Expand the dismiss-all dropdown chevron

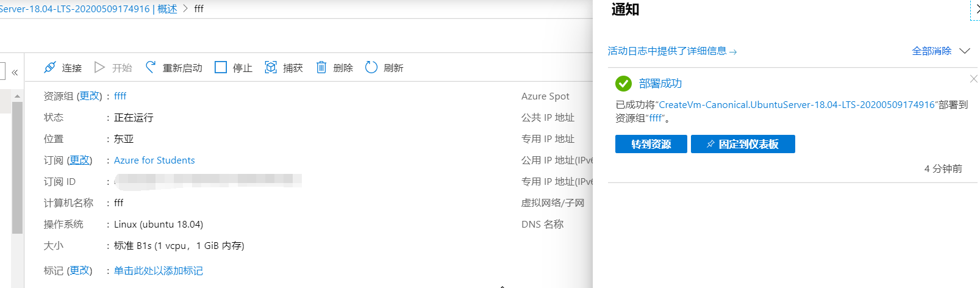coord(965,51)
